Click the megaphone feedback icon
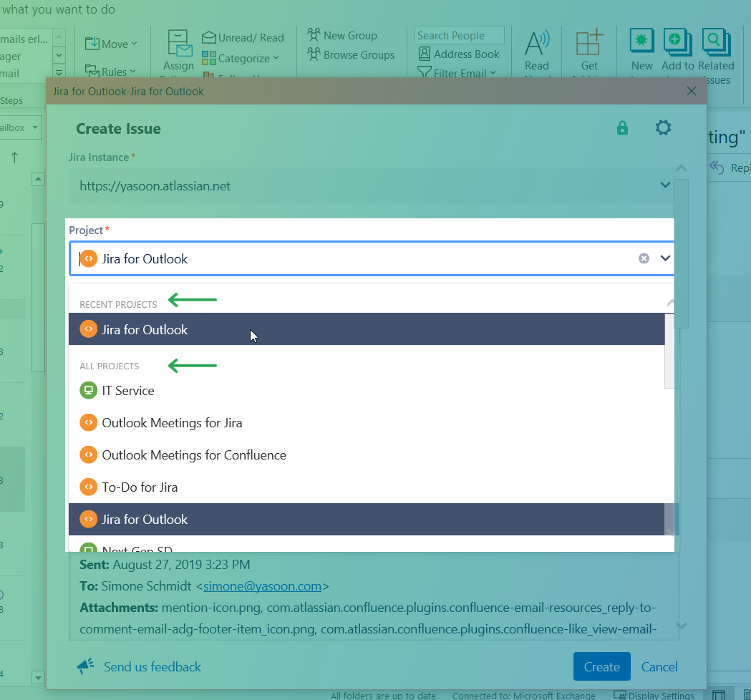 pyautogui.click(x=86, y=666)
